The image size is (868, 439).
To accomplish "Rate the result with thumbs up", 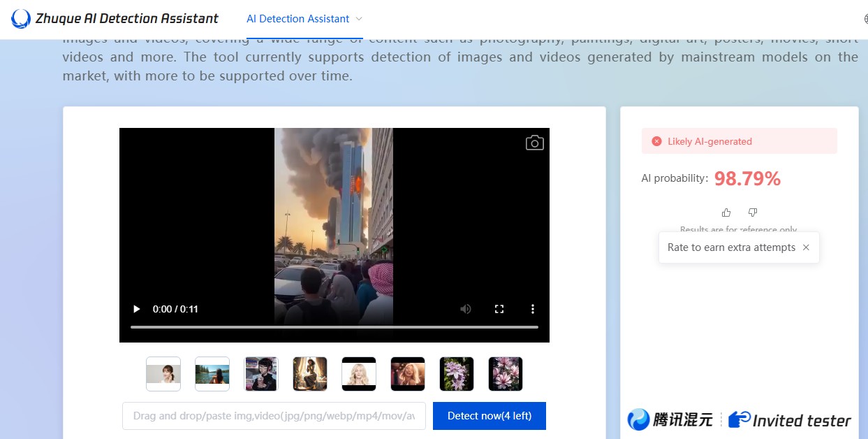I will click(x=726, y=213).
